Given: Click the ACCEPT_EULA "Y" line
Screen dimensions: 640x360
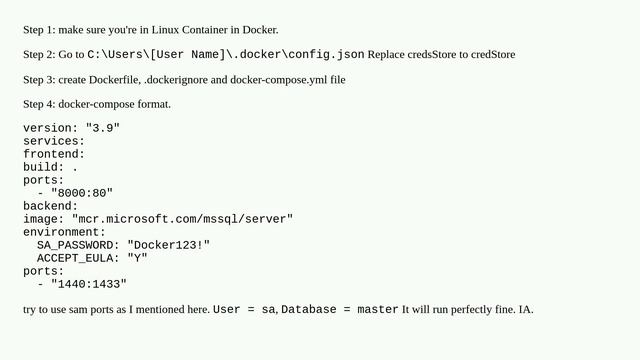Looking at the screenshot, I should pos(92,258).
